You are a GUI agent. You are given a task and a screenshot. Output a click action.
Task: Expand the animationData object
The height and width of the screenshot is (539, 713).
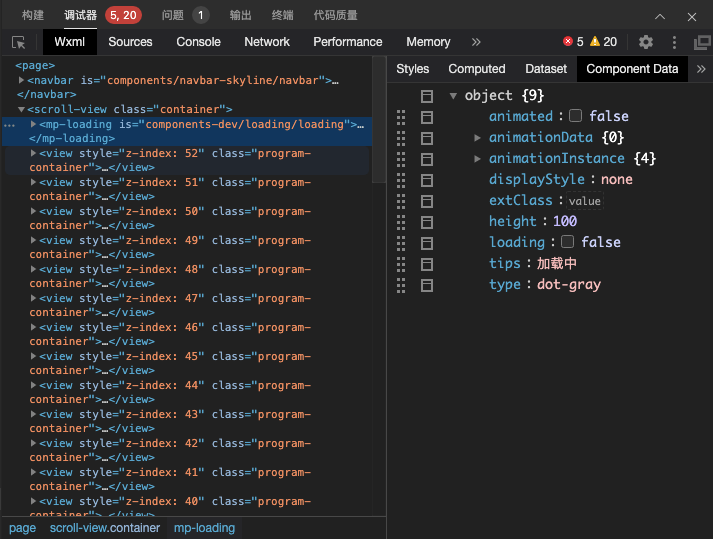pyautogui.click(x=478, y=137)
